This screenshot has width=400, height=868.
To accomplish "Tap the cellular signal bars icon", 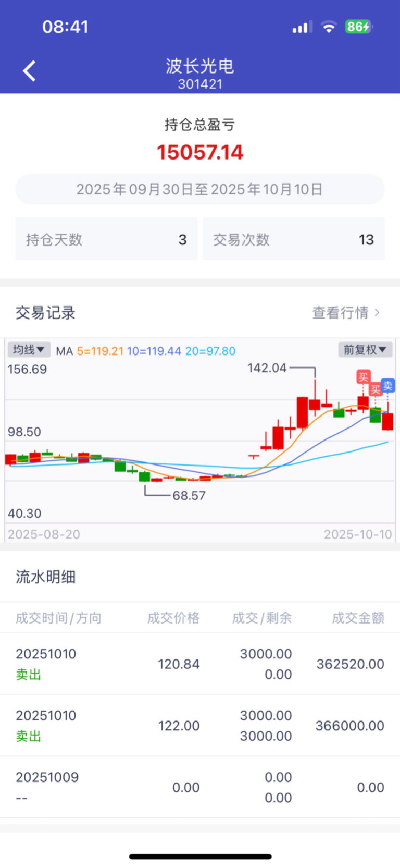I will (x=302, y=27).
